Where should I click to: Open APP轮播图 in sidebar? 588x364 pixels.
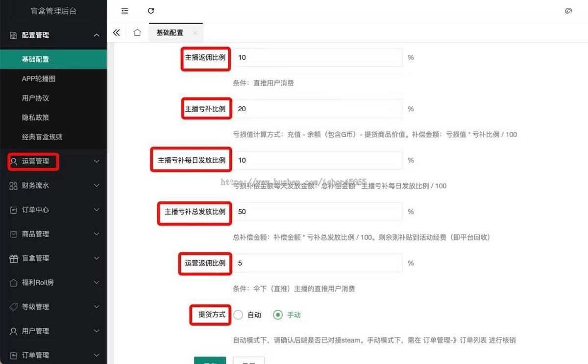click(x=53, y=79)
